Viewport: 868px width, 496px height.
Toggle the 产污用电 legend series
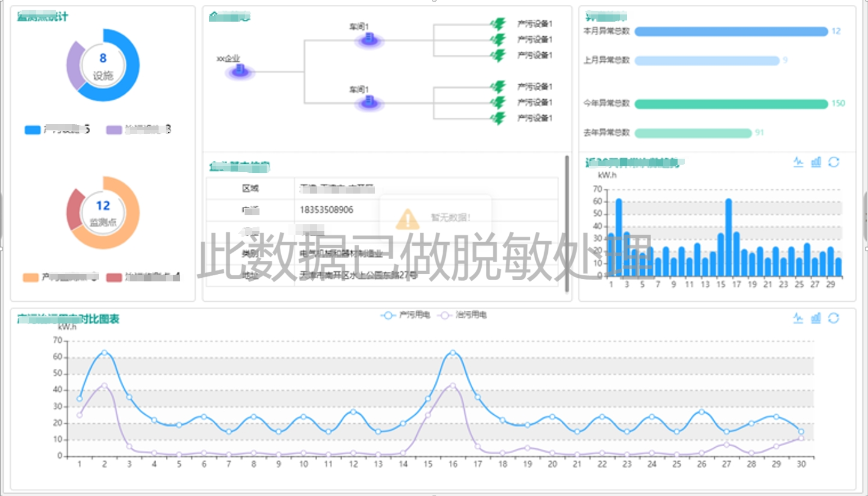click(405, 314)
